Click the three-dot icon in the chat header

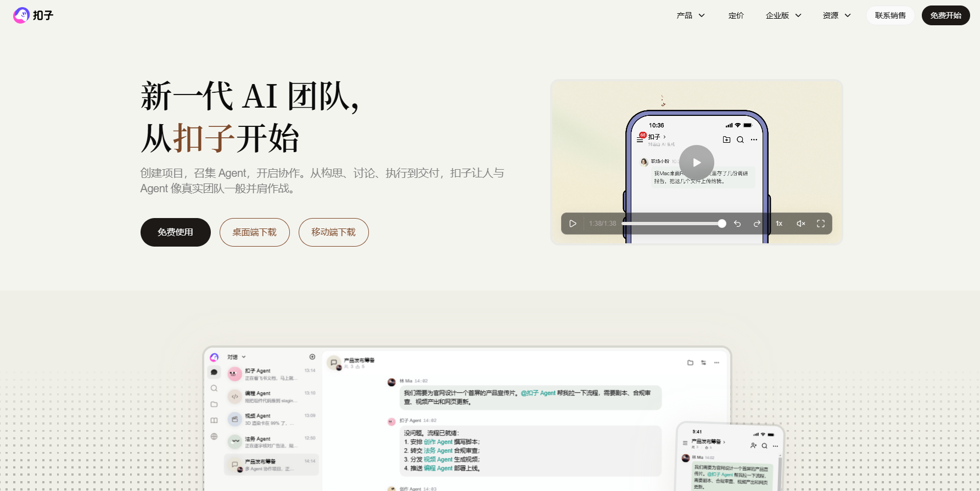tap(716, 362)
